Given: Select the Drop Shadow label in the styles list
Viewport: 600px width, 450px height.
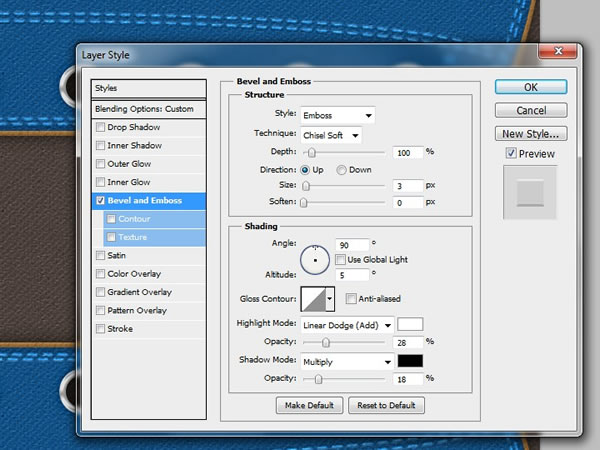Looking at the screenshot, I should click(x=134, y=127).
